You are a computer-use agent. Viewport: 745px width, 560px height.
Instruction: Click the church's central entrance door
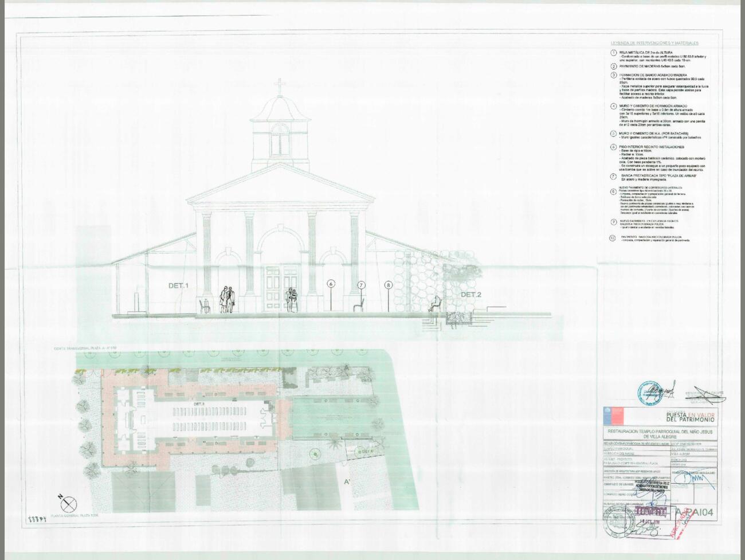(281, 289)
